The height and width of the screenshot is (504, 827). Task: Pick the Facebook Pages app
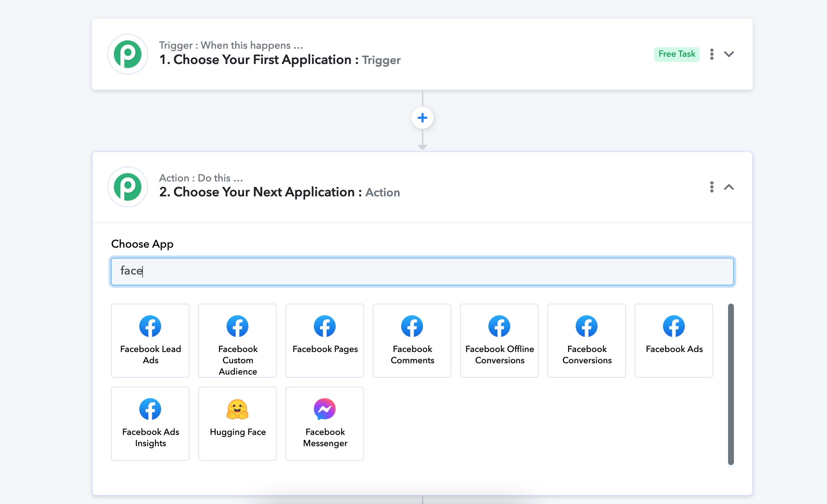325,341
